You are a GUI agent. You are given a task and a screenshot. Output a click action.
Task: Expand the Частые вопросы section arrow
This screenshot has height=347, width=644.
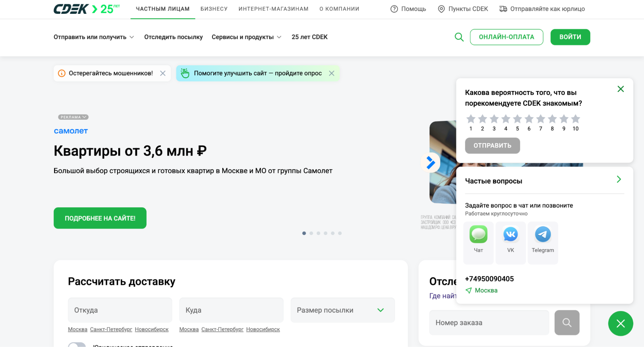619,179
